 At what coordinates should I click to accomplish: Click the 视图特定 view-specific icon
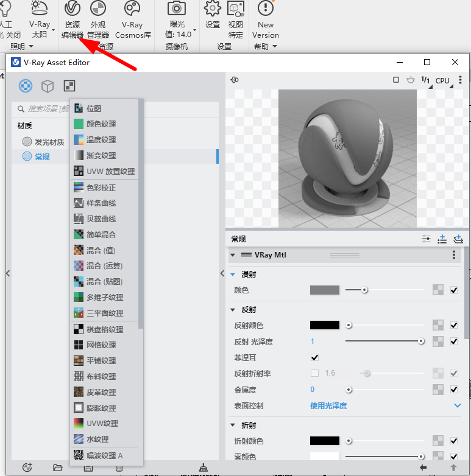coord(236,9)
